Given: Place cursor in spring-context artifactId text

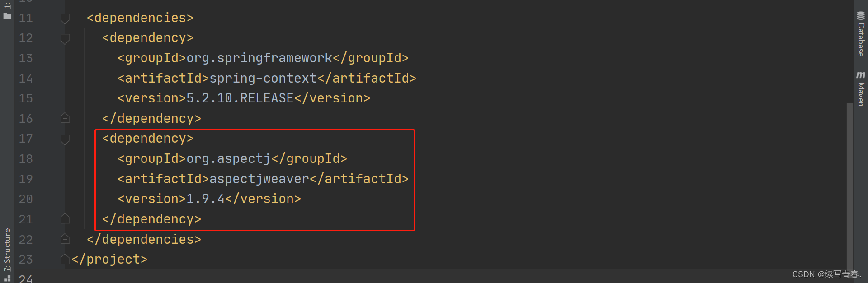Looking at the screenshot, I should 263,78.
